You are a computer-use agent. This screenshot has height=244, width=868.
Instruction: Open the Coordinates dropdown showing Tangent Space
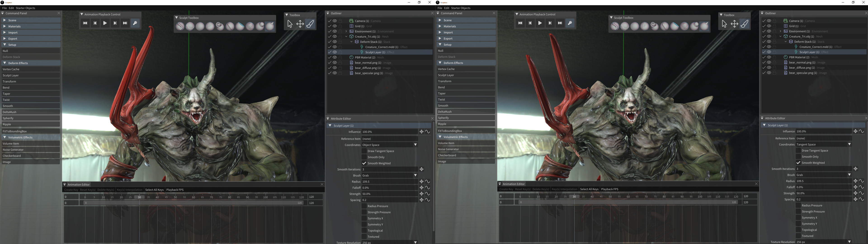point(823,144)
